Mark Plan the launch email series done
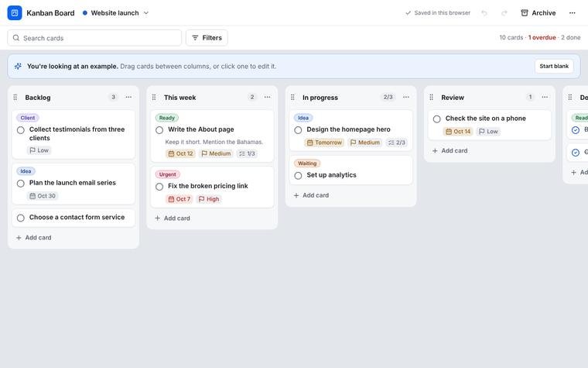This screenshot has width=588, height=368. pos(21,184)
